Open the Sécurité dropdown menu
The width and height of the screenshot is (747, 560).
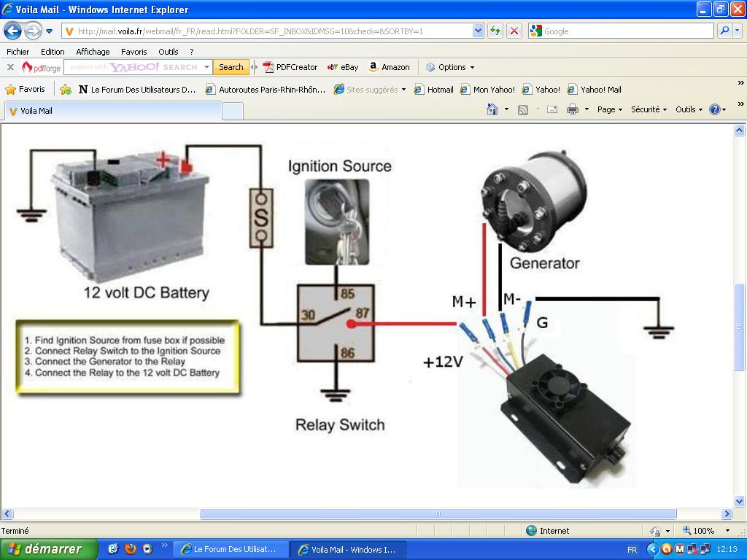[649, 109]
